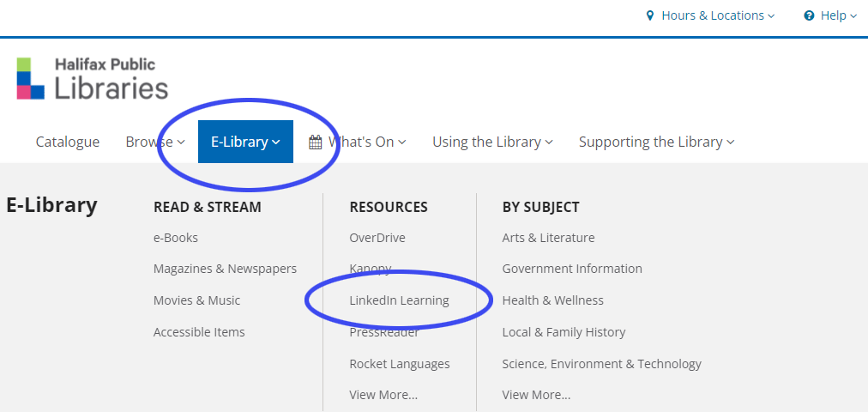The width and height of the screenshot is (868, 412).
Task: Open Local & Family History
Action: pyautogui.click(x=564, y=332)
